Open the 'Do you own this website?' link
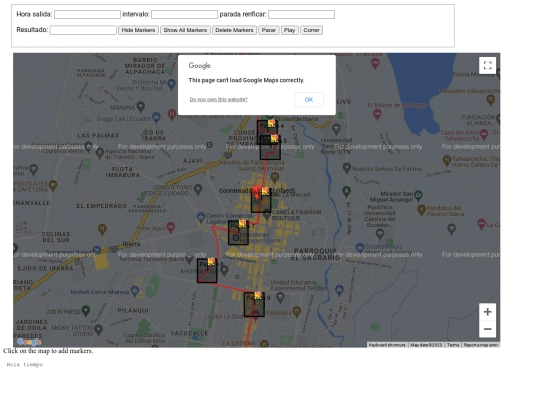Image resolution: width=540 pixels, height=405 pixels. tap(218, 100)
